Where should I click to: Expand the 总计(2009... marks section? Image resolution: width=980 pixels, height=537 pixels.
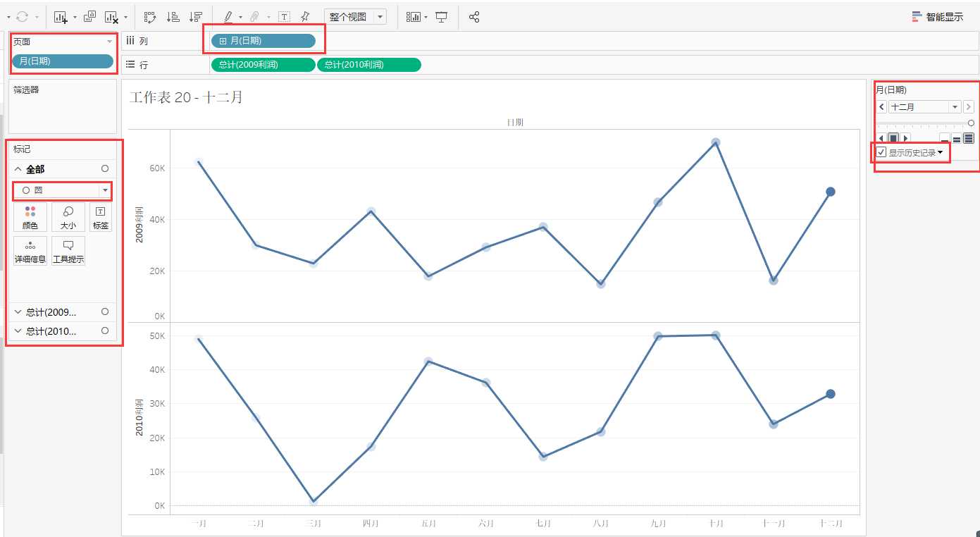point(18,311)
